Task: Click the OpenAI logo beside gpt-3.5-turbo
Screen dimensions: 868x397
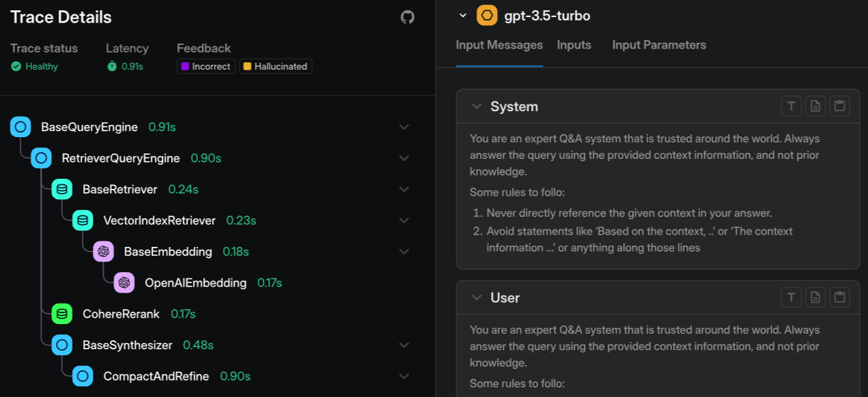Action: coord(488,14)
